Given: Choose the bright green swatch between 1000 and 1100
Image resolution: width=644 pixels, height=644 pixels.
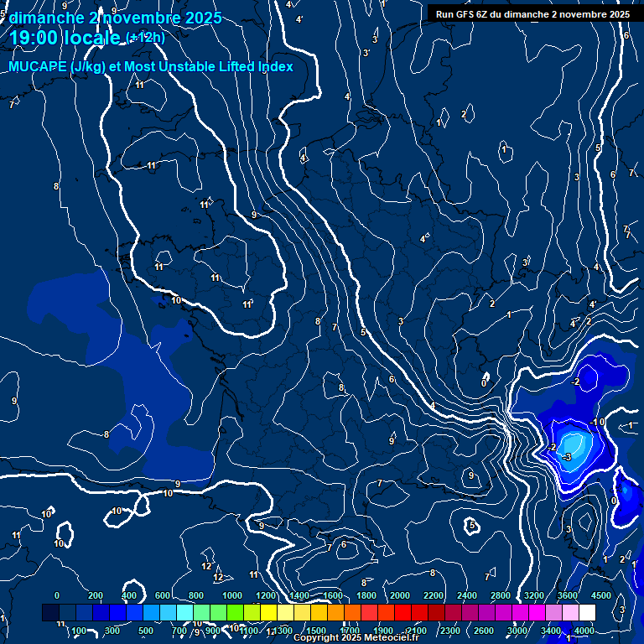Looking at the screenshot, I should pos(235,612).
